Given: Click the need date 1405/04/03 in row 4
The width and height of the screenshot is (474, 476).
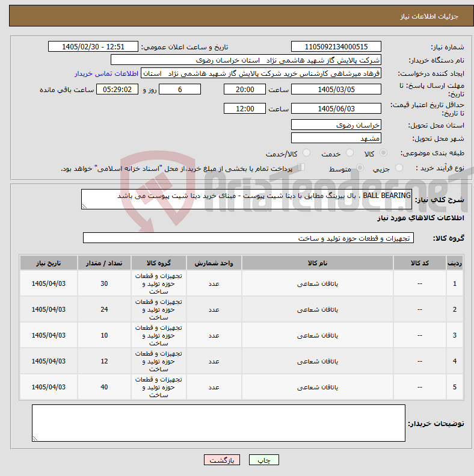Looking at the screenshot, I should pyautogui.click(x=49, y=361).
